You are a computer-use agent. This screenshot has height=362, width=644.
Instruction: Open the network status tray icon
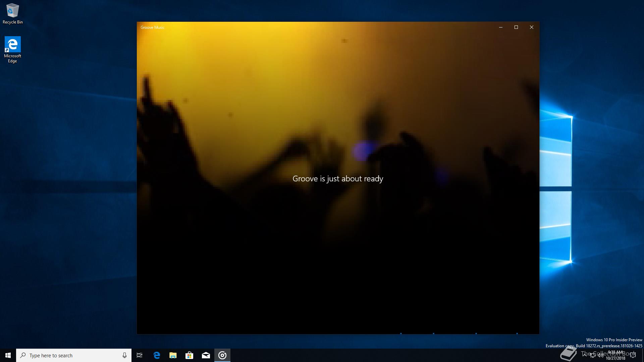[593, 355]
